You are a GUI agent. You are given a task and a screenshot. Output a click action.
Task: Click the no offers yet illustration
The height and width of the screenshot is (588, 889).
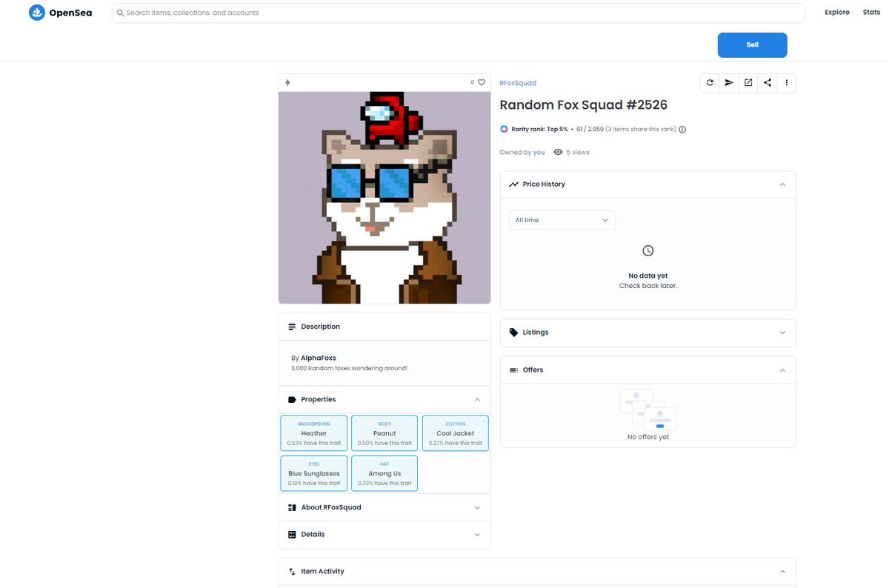click(648, 410)
